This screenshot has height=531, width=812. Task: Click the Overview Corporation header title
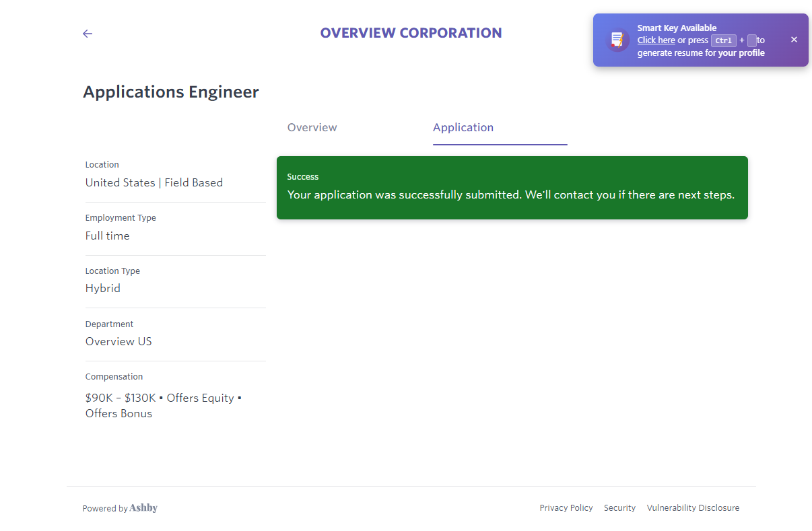pyautogui.click(x=411, y=33)
